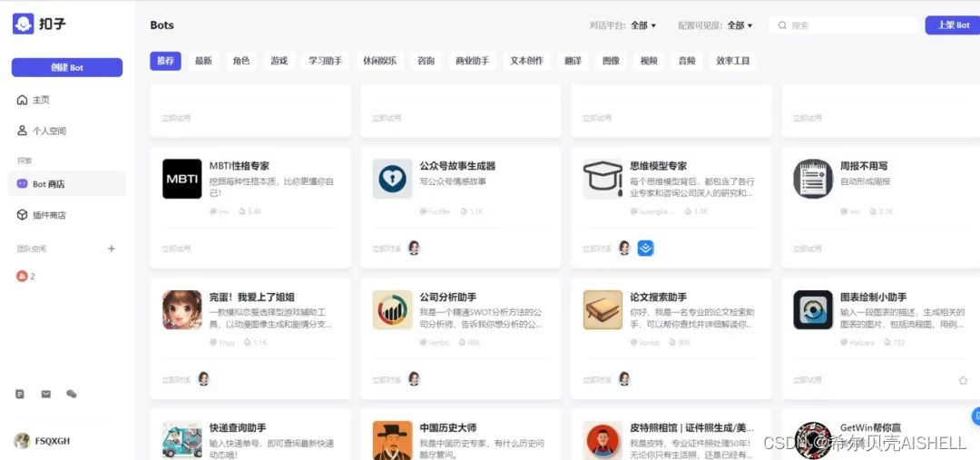Image resolution: width=980 pixels, height=460 pixels.
Task: Select the 图像 category tab
Action: 612,62
